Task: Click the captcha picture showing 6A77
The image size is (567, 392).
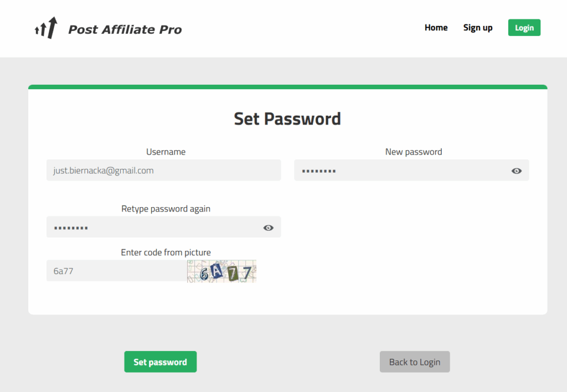Action: pos(221,271)
